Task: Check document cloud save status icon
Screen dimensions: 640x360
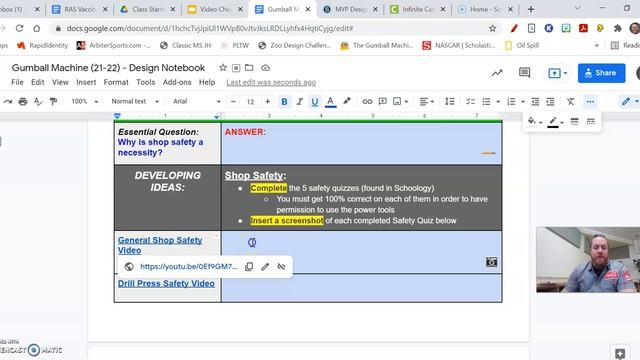Action: [x=265, y=68]
